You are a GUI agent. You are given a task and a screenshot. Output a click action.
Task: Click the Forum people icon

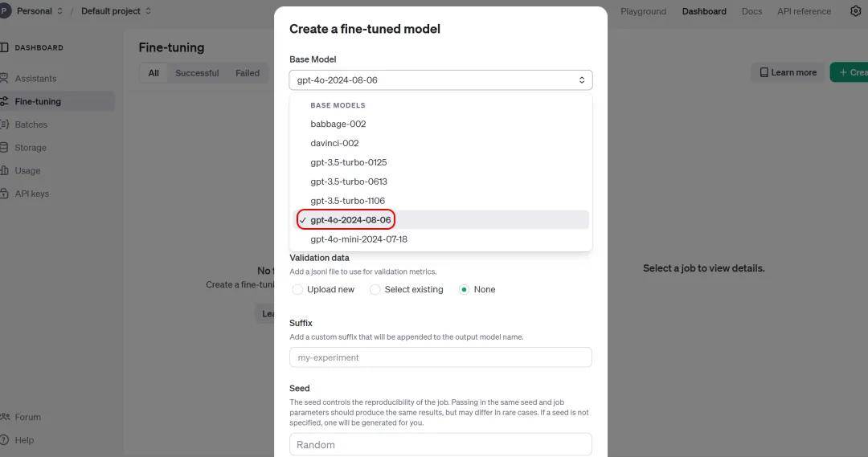tap(5, 417)
